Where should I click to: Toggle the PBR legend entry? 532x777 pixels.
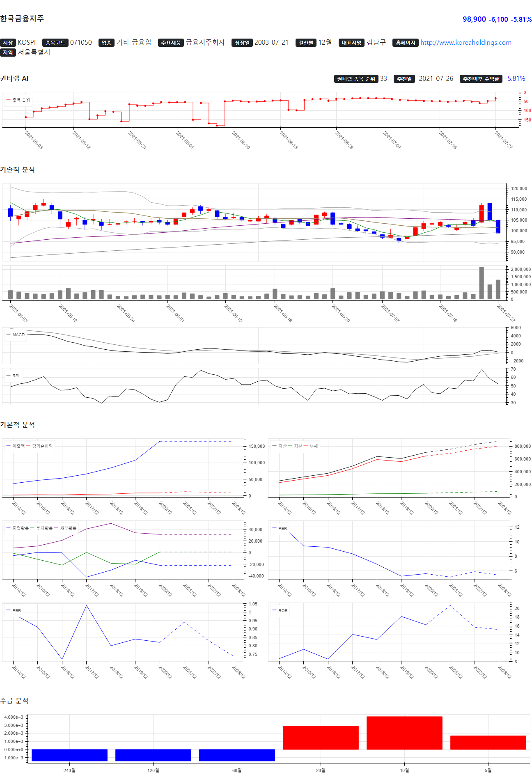click(14, 610)
